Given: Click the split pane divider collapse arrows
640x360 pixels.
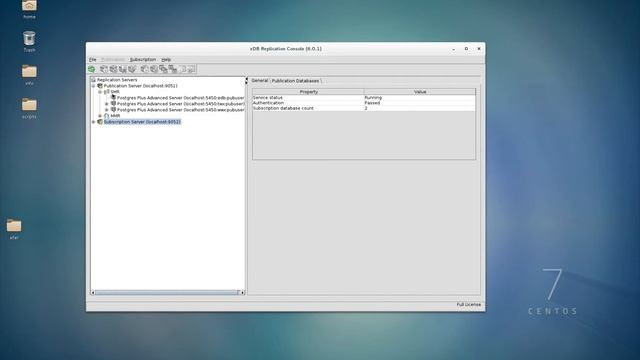Looking at the screenshot, I should point(246,81).
